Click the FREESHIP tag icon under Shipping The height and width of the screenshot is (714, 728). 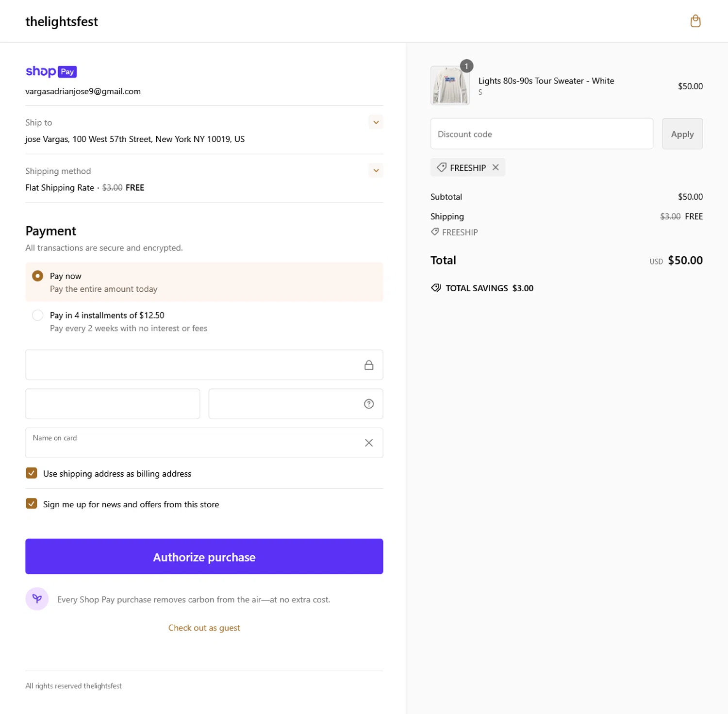coord(435,232)
